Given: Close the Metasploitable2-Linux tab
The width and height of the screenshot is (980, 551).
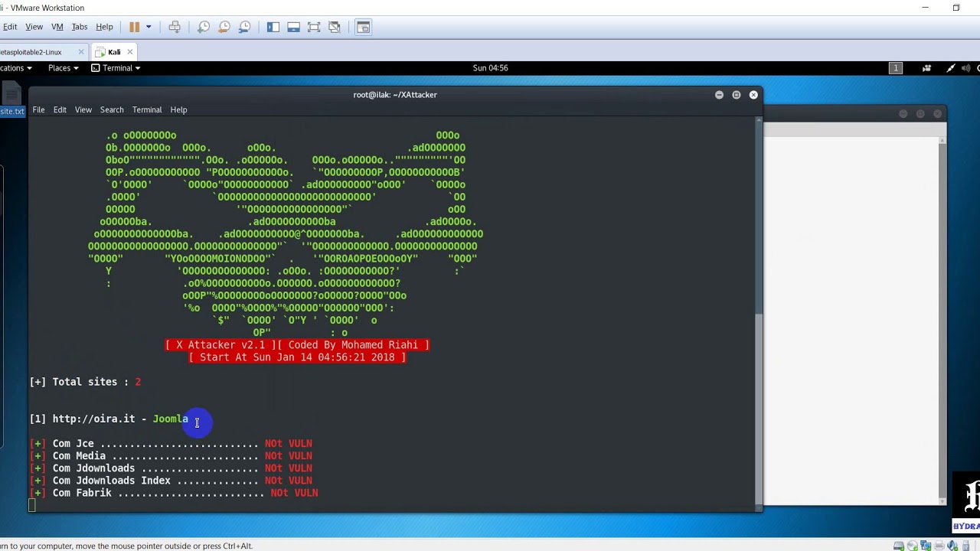Looking at the screenshot, I should [x=81, y=52].
